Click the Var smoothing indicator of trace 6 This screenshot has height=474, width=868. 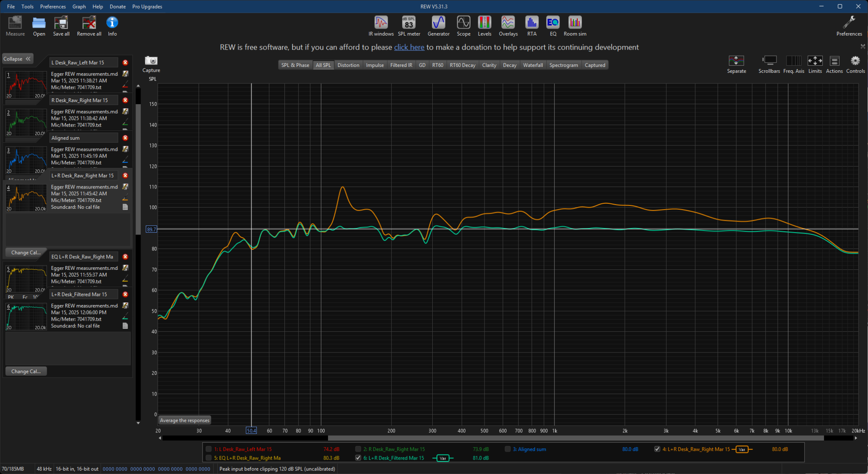pos(443,458)
